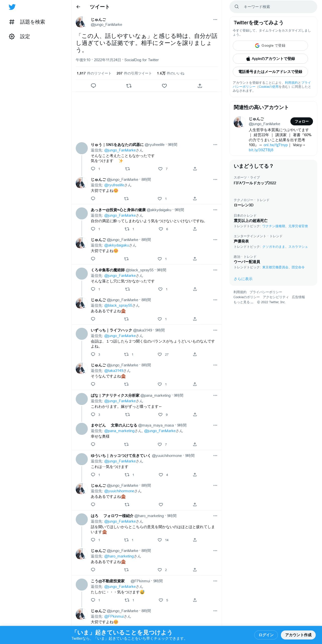Image resolution: width=322 pixels, height=644 pixels.
Task: Like the main tweet with heart icon
Action: click(x=164, y=86)
